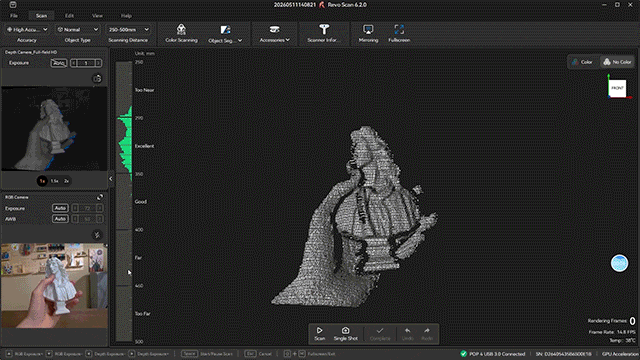This screenshot has height=360, width=640.
Task: Open the Edit menu
Action: click(69, 16)
